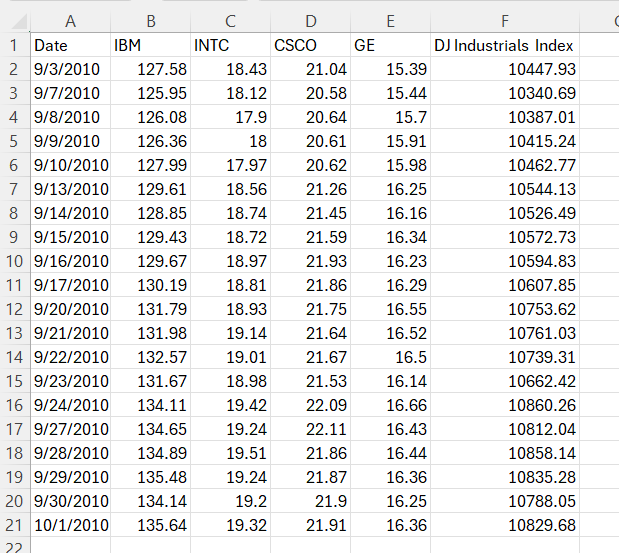Select GE value 16.44
The height and width of the screenshot is (553, 619).
(x=390, y=453)
